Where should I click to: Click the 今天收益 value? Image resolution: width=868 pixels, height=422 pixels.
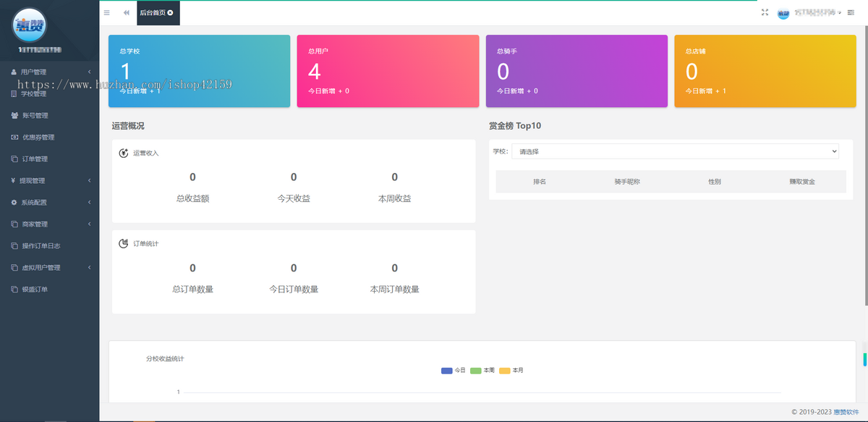pos(294,177)
